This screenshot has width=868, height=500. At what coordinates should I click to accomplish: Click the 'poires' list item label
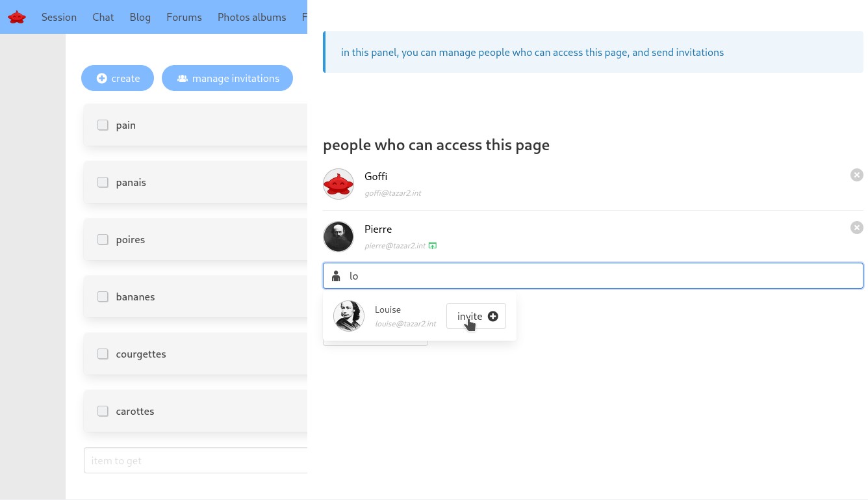(x=131, y=239)
